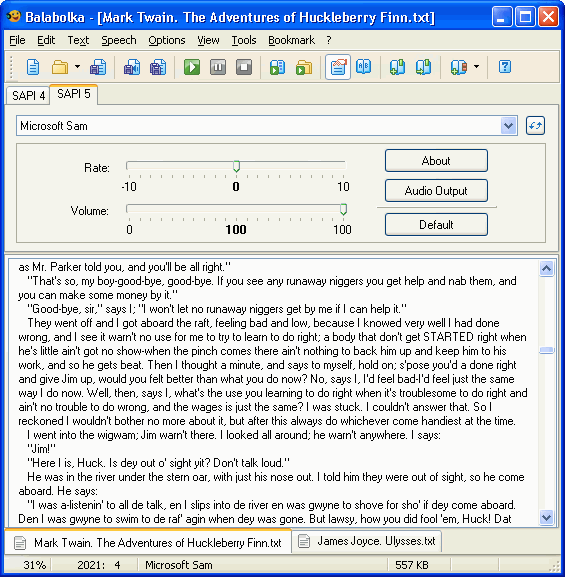
Task: Click the blue Help question mark icon
Action: [x=505, y=67]
